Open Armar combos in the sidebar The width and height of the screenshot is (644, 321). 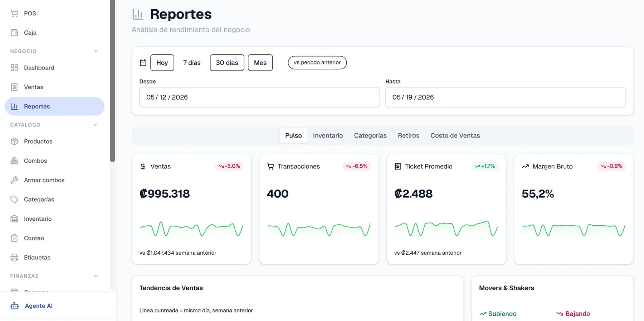pos(54,180)
